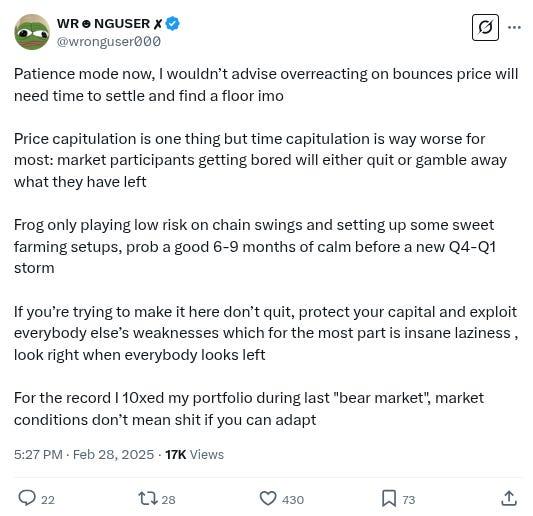Click the 'Patience mode now' opening paragraph
This screenshot has width=533, height=516.
(266, 85)
